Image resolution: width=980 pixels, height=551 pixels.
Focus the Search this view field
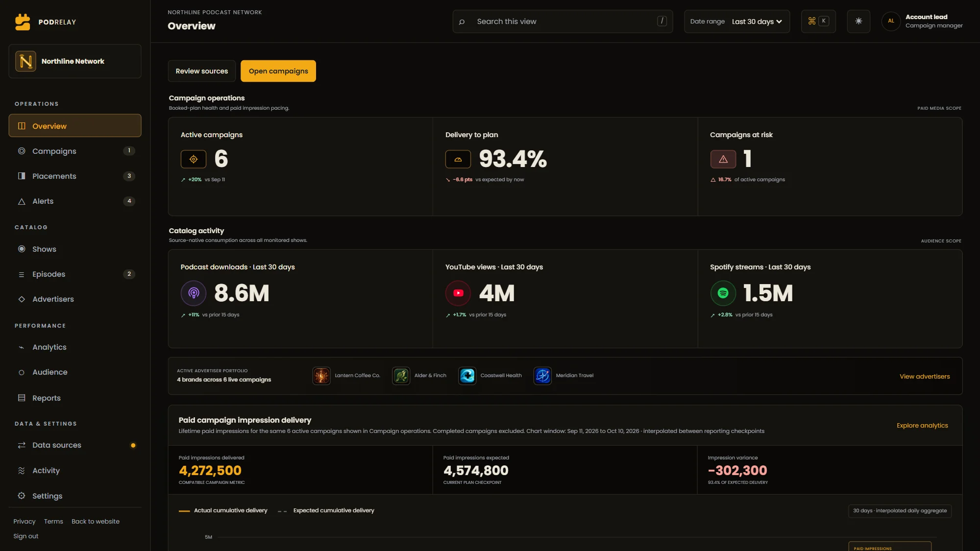click(563, 22)
